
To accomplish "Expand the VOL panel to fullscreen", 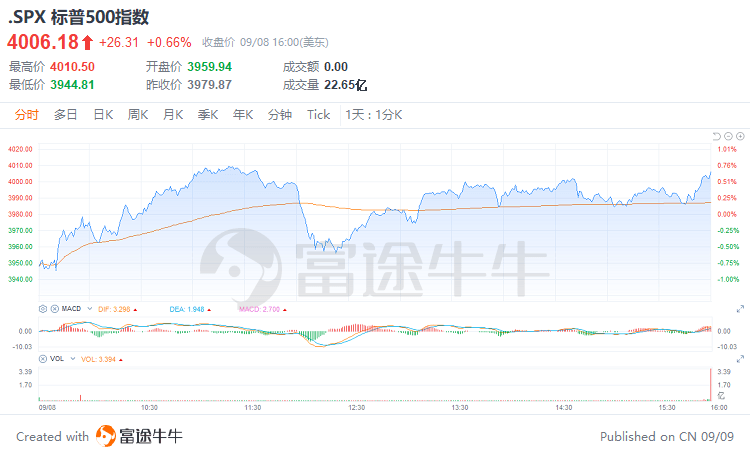I will coord(740,359).
